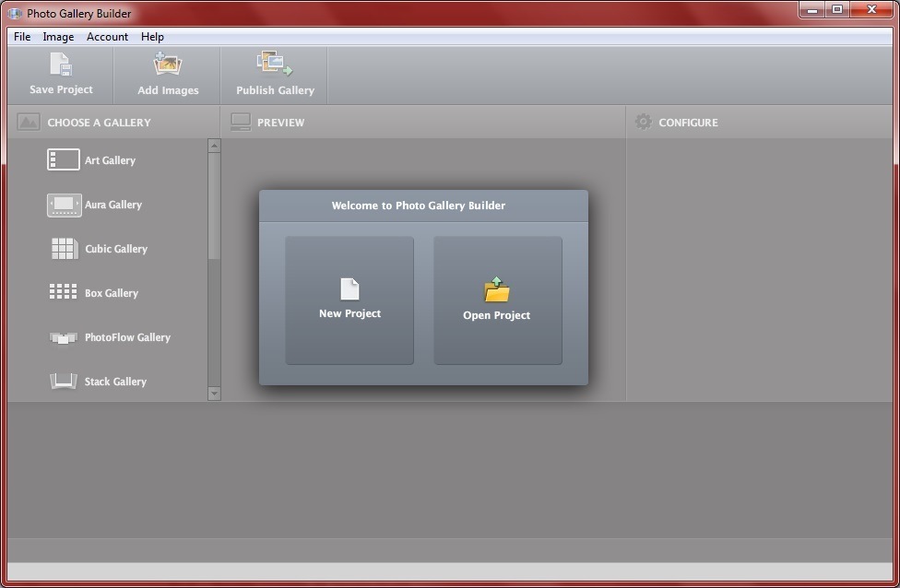Open the Image menu

(58, 36)
